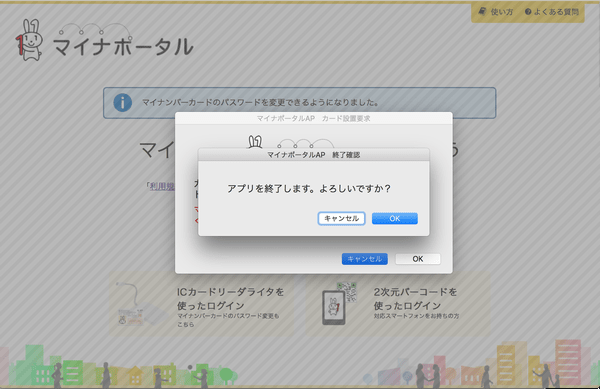Open よくある質問 help link
The height and width of the screenshot is (389, 600).
tap(551, 12)
